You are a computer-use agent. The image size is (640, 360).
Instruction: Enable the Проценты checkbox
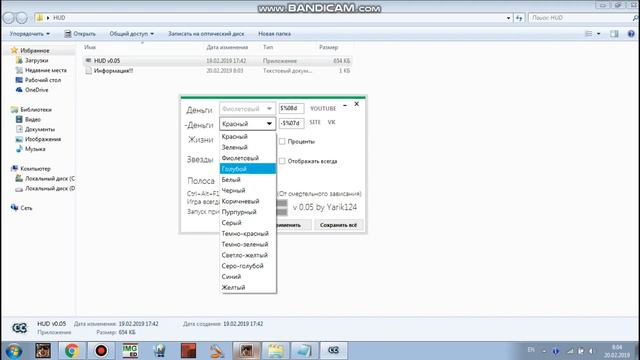click(x=282, y=141)
